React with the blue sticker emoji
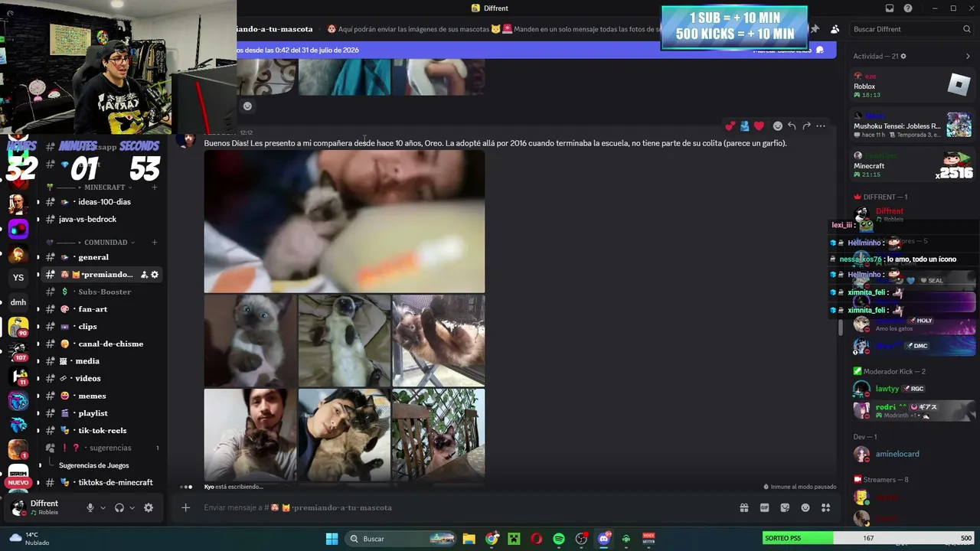 (x=744, y=126)
